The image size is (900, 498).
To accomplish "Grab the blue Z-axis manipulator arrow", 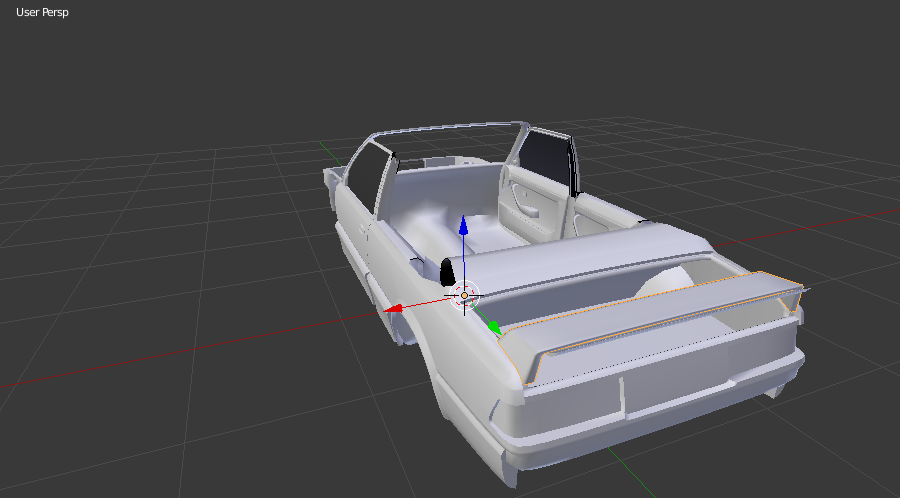I will pos(463,225).
